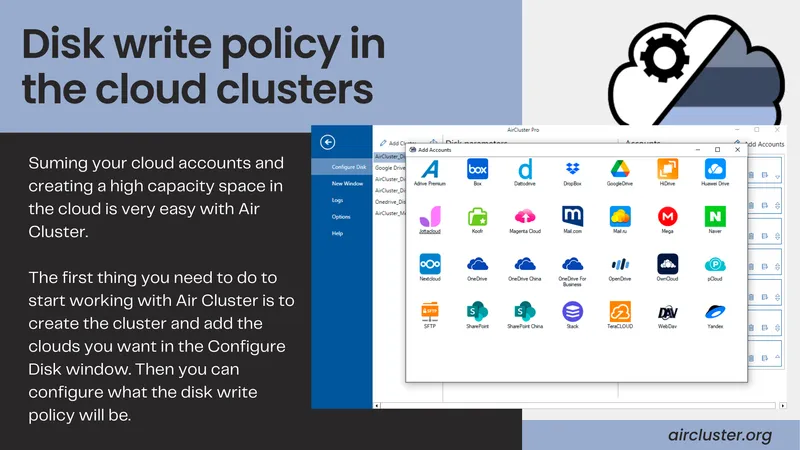Go back using the circled arrow icon

328,142
